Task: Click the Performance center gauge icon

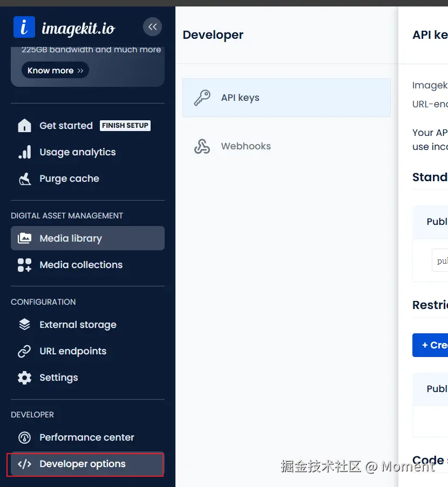Action: tap(25, 437)
